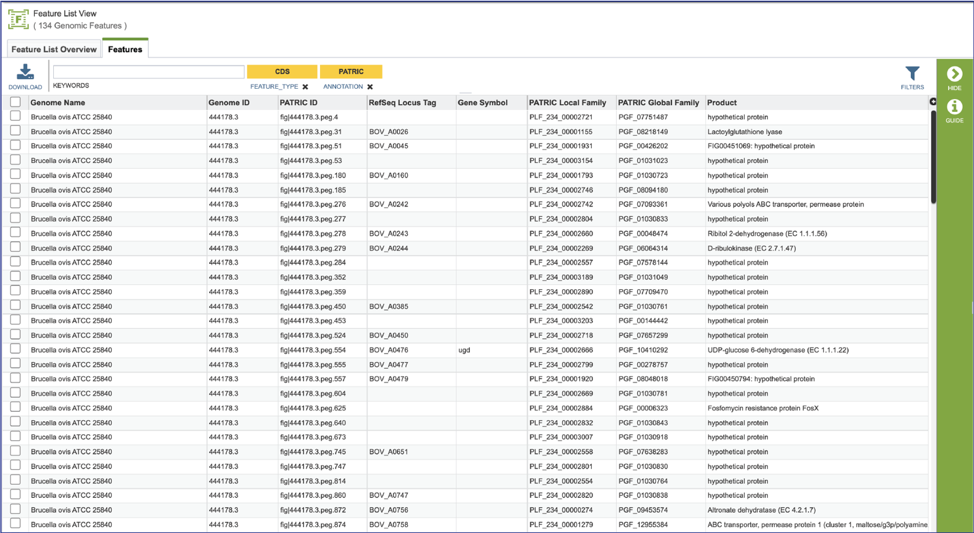The width and height of the screenshot is (974, 533).
Task: Tick the checkbox for fig|444178.3.peg.554
Action: pyautogui.click(x=16, y=349)
